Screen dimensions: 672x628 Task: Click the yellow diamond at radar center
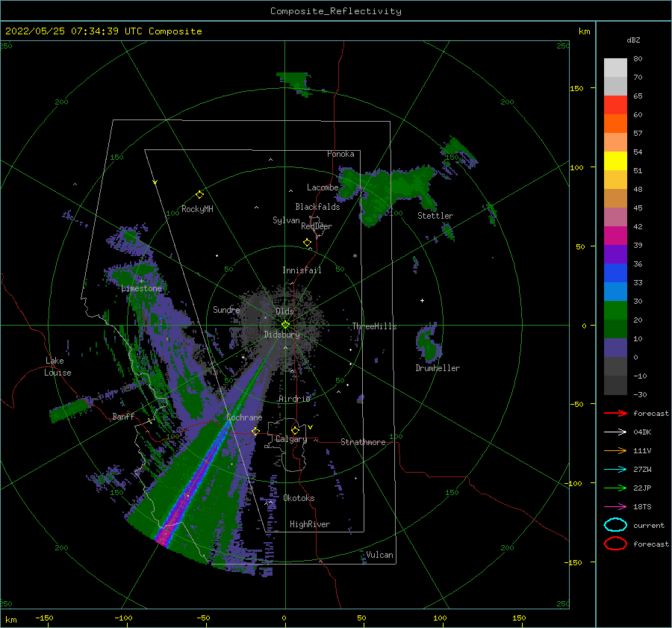285,325
